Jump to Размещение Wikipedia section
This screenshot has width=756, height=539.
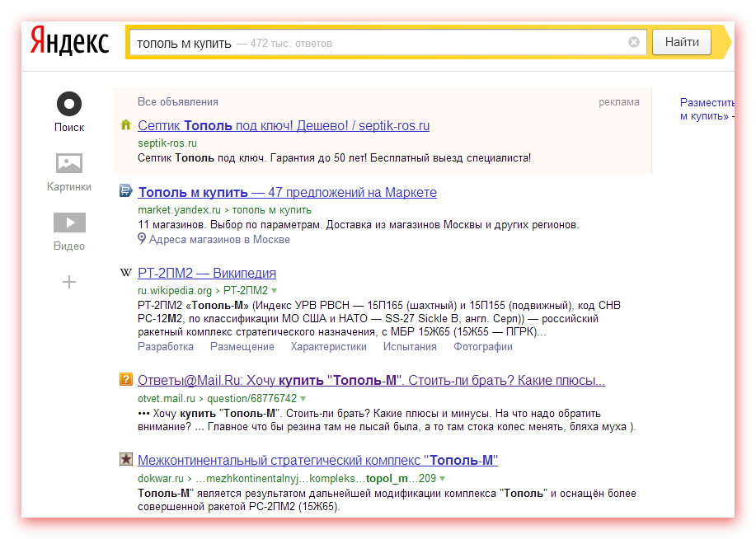[242, 347]
